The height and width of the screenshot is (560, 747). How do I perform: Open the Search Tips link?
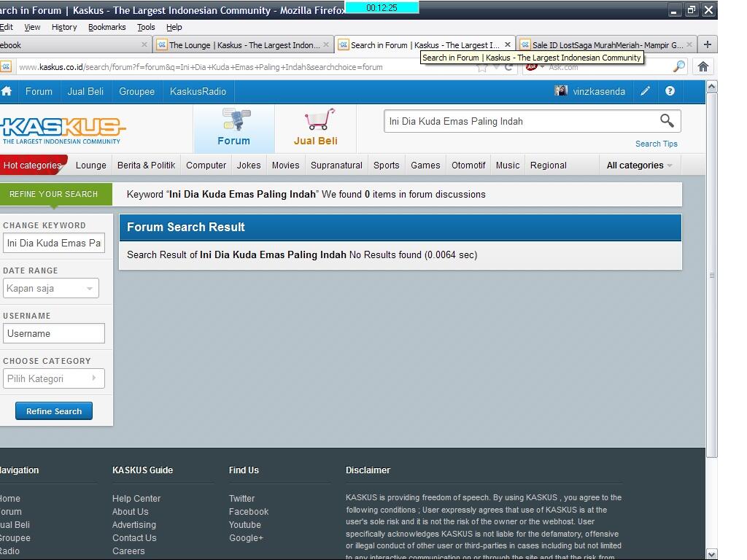(x=656, y=144)
